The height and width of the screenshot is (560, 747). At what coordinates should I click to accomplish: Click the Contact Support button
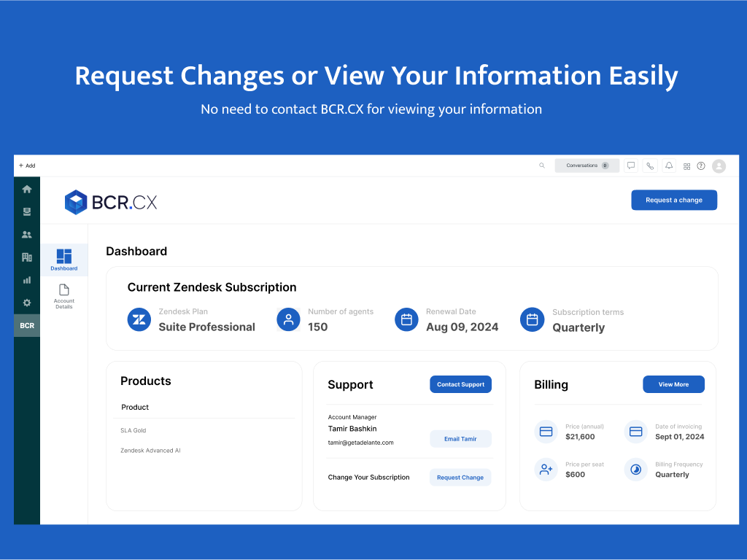click(x=460, y=384)
